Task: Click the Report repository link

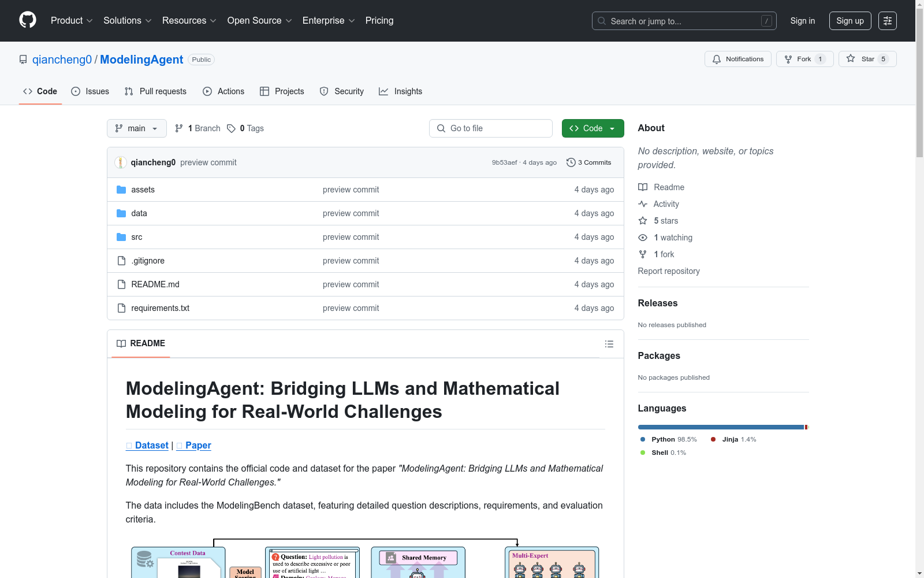Action: point(669,271)
